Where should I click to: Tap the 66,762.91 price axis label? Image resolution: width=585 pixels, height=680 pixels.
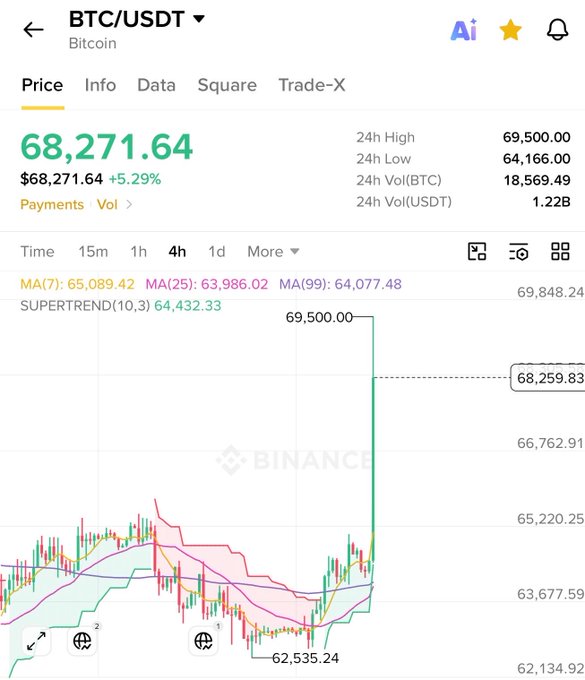pos(550,443)
